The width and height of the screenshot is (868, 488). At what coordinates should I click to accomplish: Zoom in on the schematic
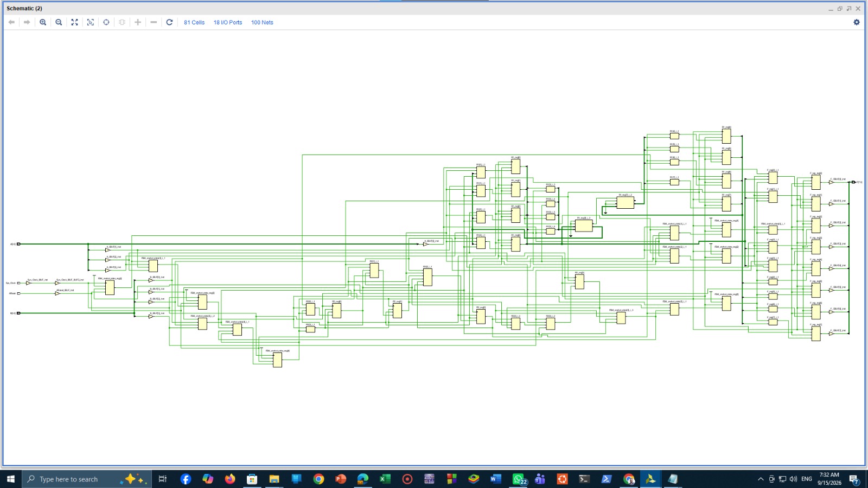click(43, 22)
